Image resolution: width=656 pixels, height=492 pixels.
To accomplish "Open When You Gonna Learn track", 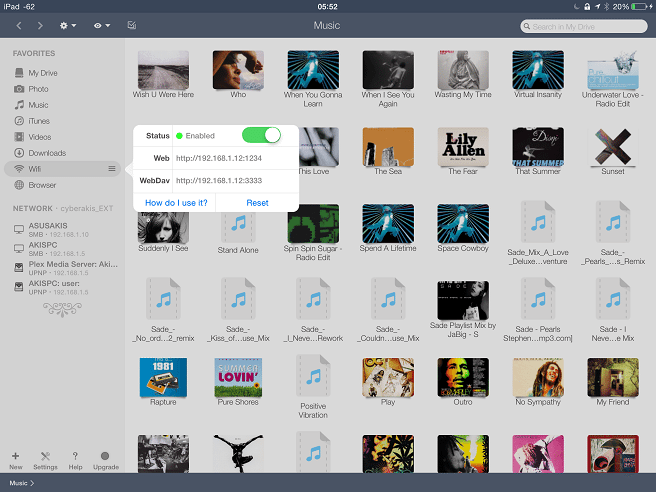I will [313, 79].
